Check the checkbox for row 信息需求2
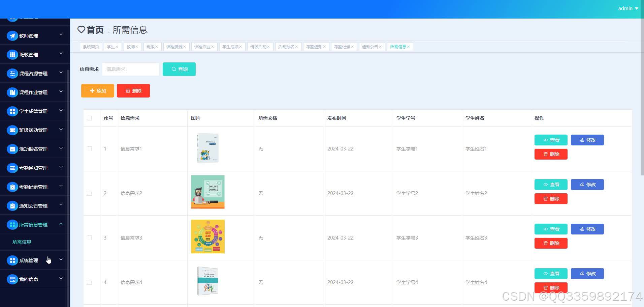 tap(89, 193)
